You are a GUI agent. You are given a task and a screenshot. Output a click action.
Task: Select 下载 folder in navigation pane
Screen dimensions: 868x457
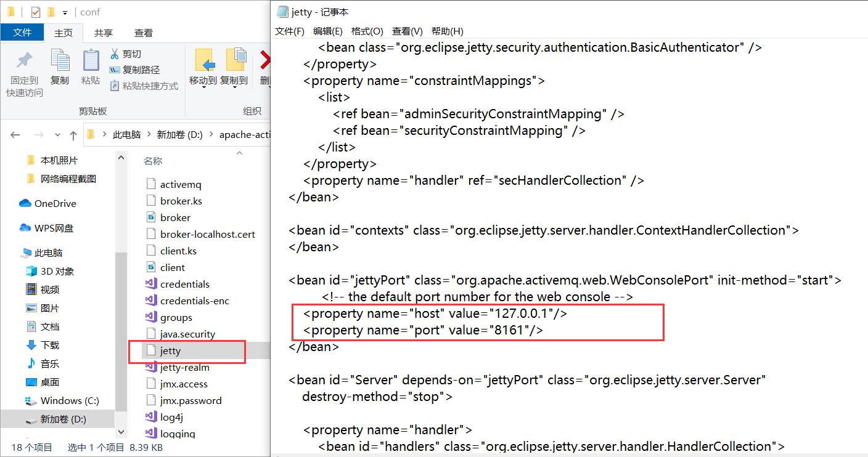click(43, 345)
